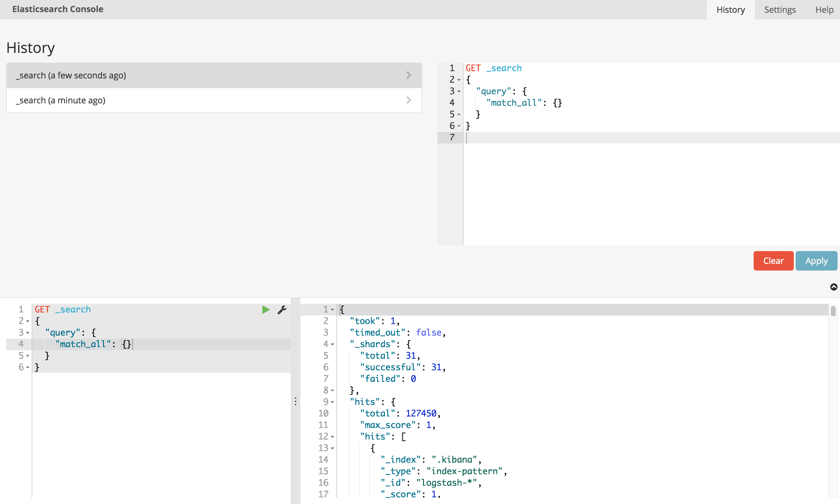This screenshot has height=504, width=840.
Task: Click chevron on 'a few seconds ago' entry
Action: [409, 75]
